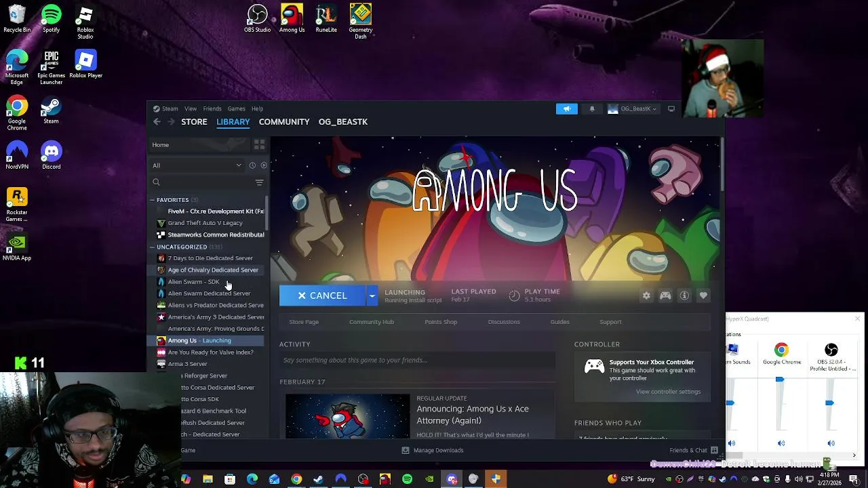The height and width of the screenshot is (488, 868).
Task: Open collections grid view icon
Action: 259,144
